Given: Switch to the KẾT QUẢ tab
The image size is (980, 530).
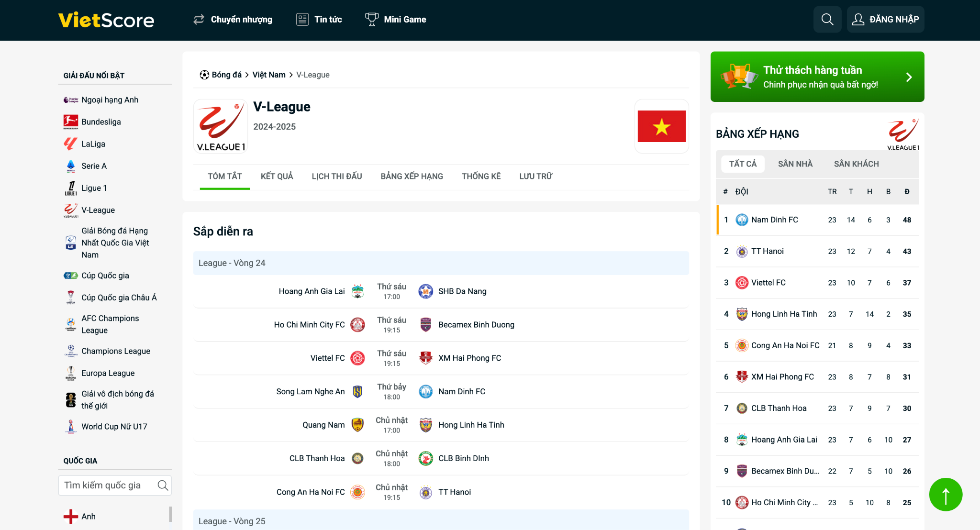Looking at the screenshot, I should pyautogui.click(x=277, y=176).
